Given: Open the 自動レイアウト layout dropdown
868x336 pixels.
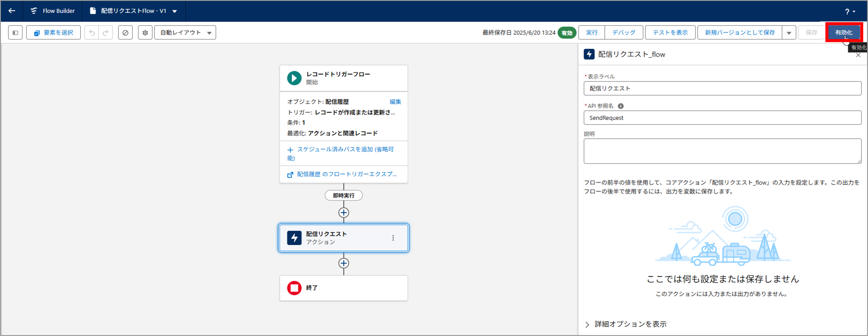Looking at the screenshot, I should (x=209, y=32).
